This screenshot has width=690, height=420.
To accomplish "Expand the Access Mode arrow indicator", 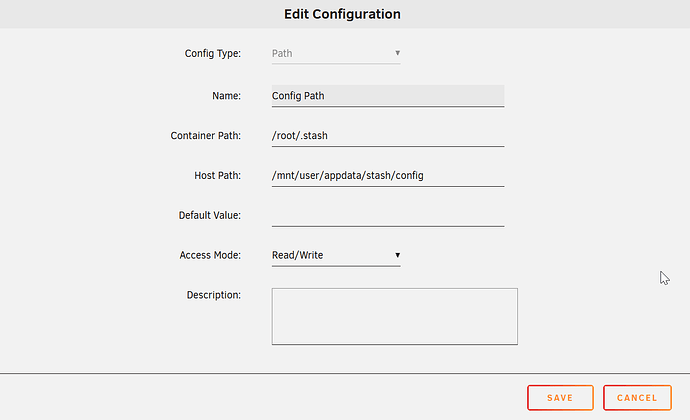I will coord(397,255).
